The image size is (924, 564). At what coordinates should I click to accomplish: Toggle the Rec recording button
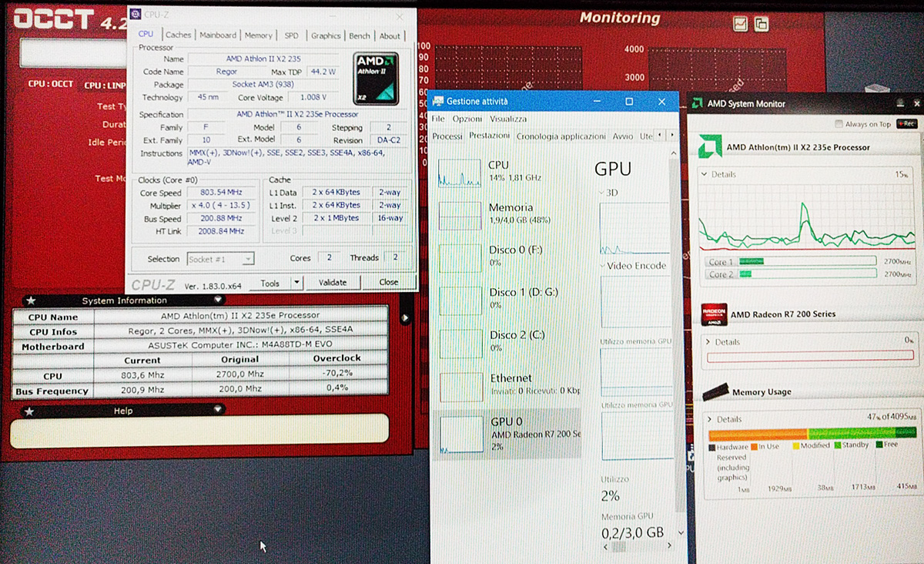(x=907, y=123)
